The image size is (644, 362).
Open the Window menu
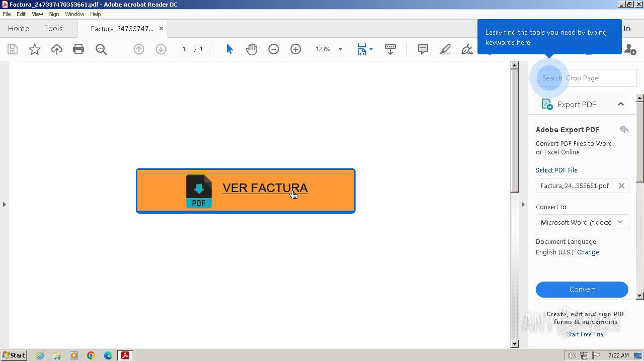(74, 14)
